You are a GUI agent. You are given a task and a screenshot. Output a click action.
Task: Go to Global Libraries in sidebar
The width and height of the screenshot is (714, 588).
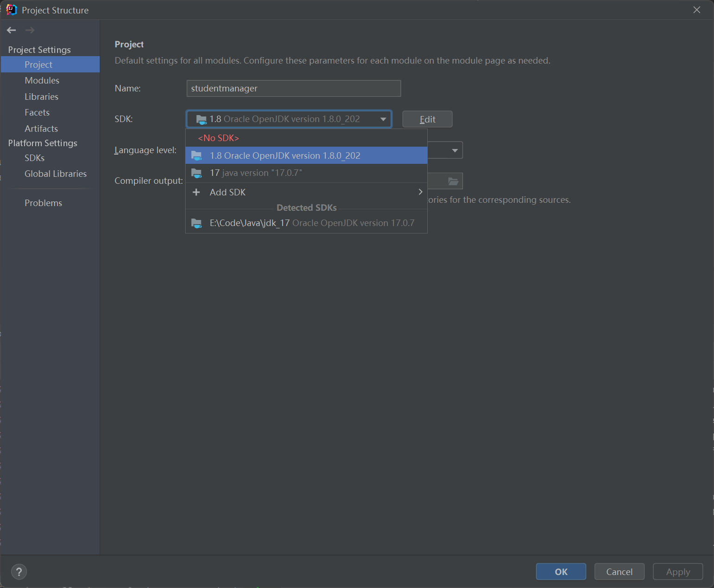click(56, 174)
